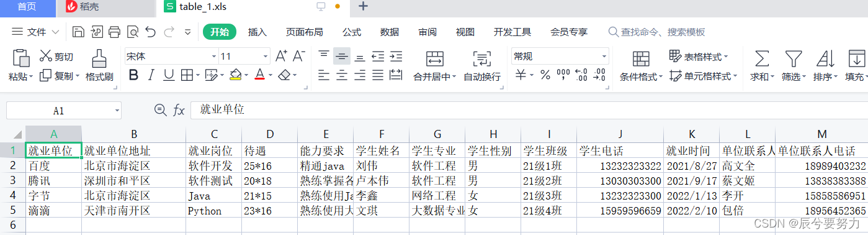The height and width of the screenshot is (235, 868).
Task: Expand the Name Box dropdown arrow
Action: (117, 111)
